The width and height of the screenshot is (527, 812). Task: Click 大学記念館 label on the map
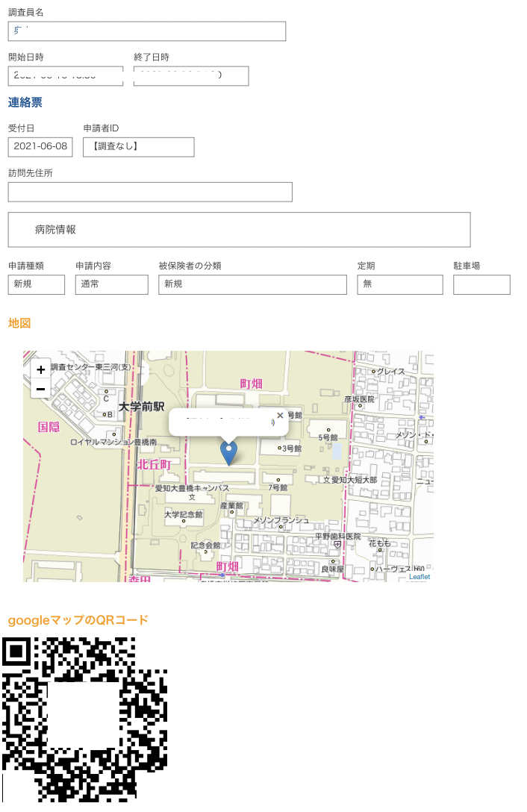click(x=184, y=515)
